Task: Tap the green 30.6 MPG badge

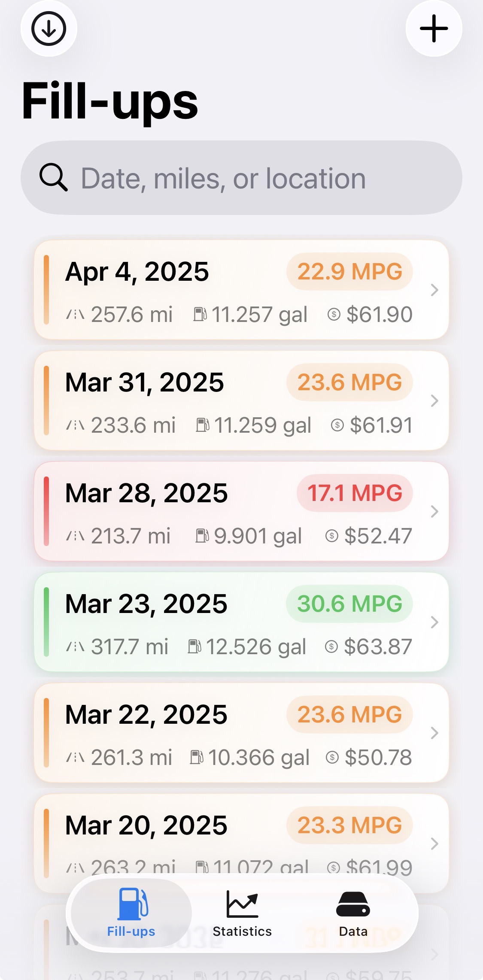Action: (x=349, y=604)
